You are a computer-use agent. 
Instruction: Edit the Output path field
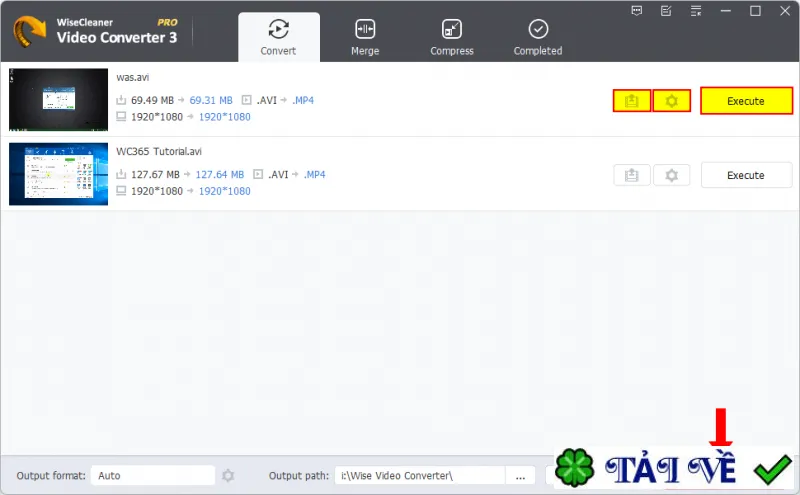pyautogui.click(x=420, y=476)
